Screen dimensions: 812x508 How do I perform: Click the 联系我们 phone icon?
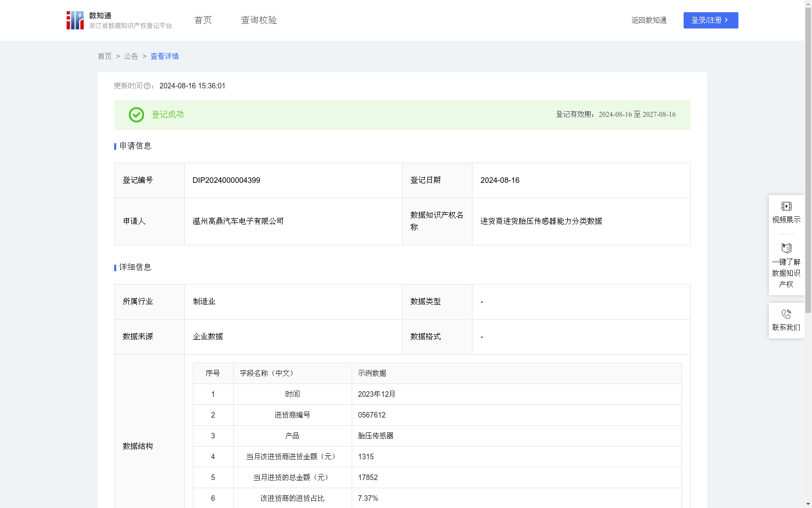786,314
